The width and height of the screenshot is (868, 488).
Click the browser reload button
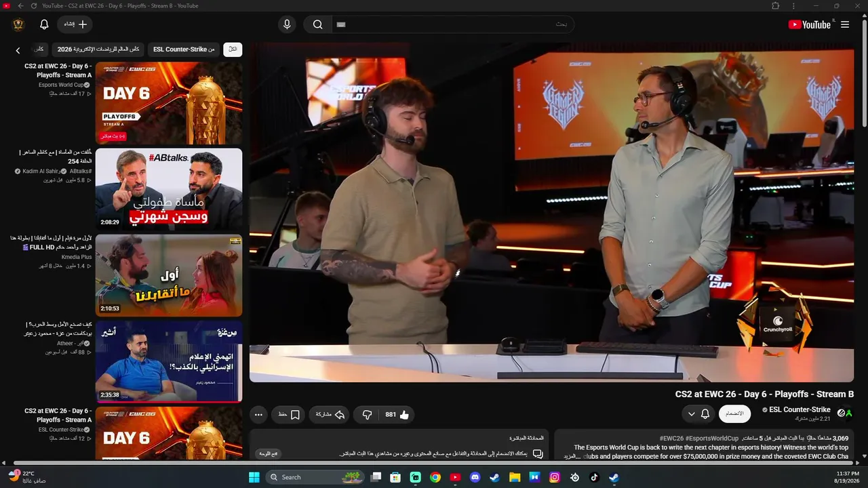[x=34, y=5]
